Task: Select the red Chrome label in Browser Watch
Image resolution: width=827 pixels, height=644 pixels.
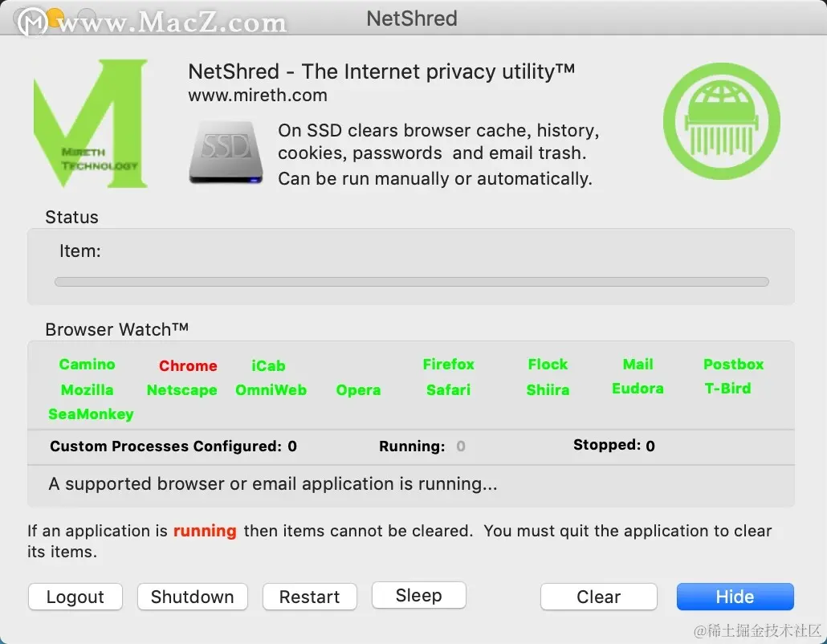Action: pyautogui.click(x=188, y=365)
